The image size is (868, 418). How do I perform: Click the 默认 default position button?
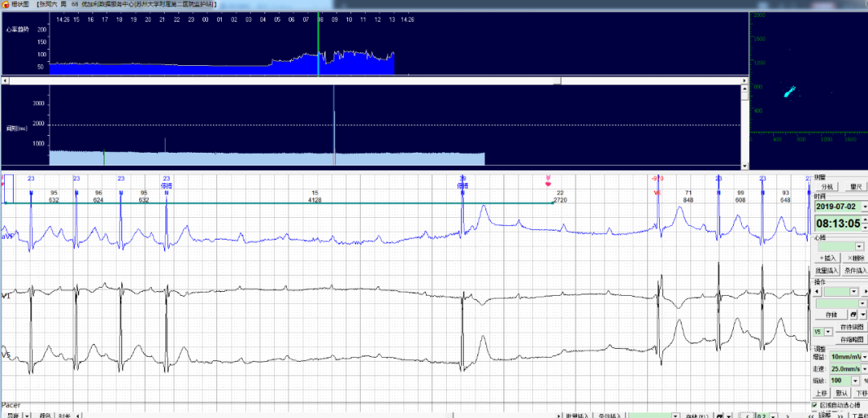pos(843,393)
